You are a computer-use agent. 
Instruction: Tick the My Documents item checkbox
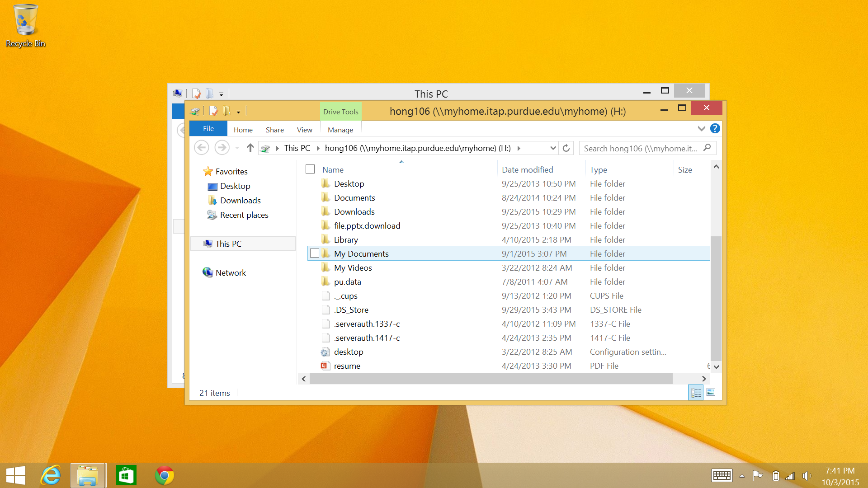tap(315, 253)
